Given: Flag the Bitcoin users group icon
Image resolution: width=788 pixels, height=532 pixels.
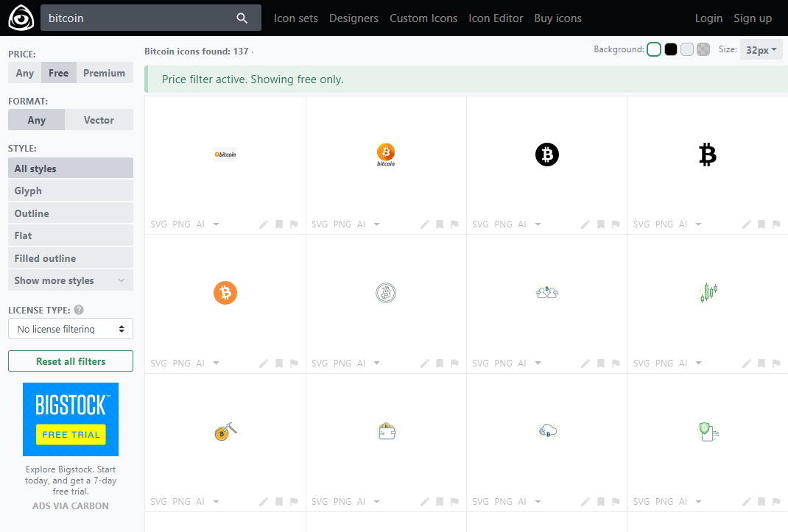Looking at the screenshot, I should (x=616, y=363).
